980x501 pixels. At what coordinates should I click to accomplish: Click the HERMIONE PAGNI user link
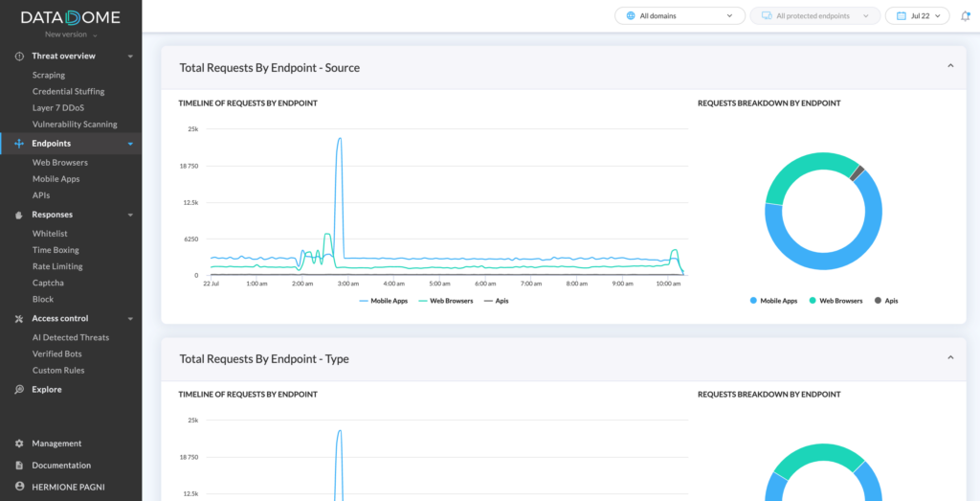pyautogui.click(x=69, y=487)
